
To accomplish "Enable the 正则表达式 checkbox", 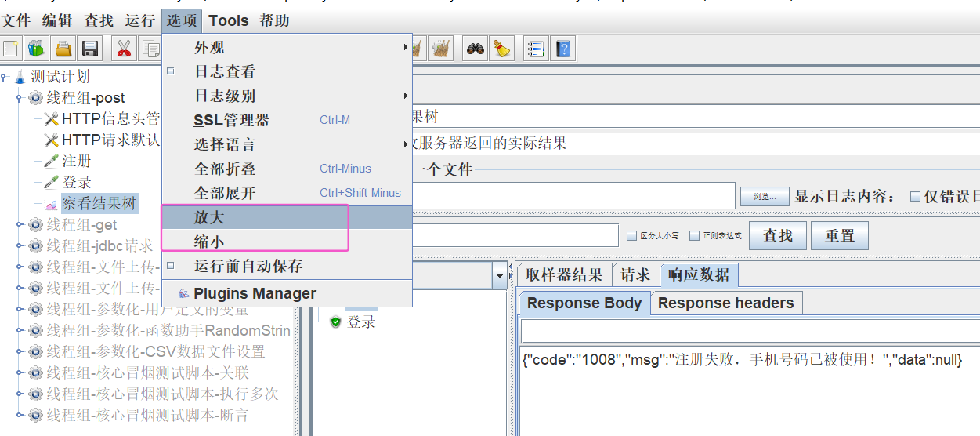I will pos(694,235).
